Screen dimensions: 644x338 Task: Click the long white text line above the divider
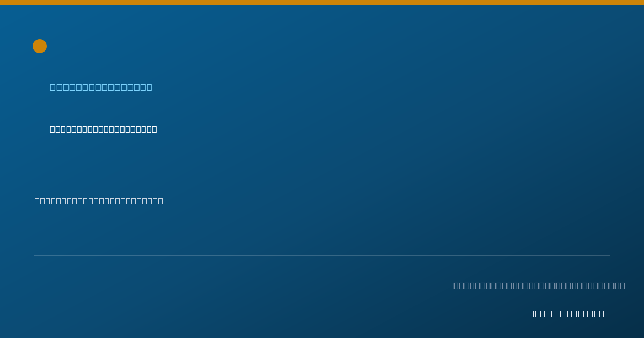tap(99, 201)
